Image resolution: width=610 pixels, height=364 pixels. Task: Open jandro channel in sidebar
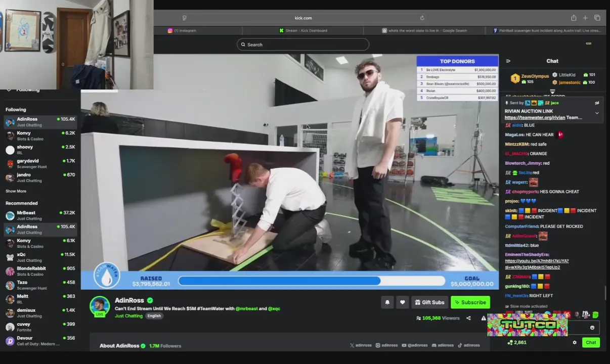(40, 177)
